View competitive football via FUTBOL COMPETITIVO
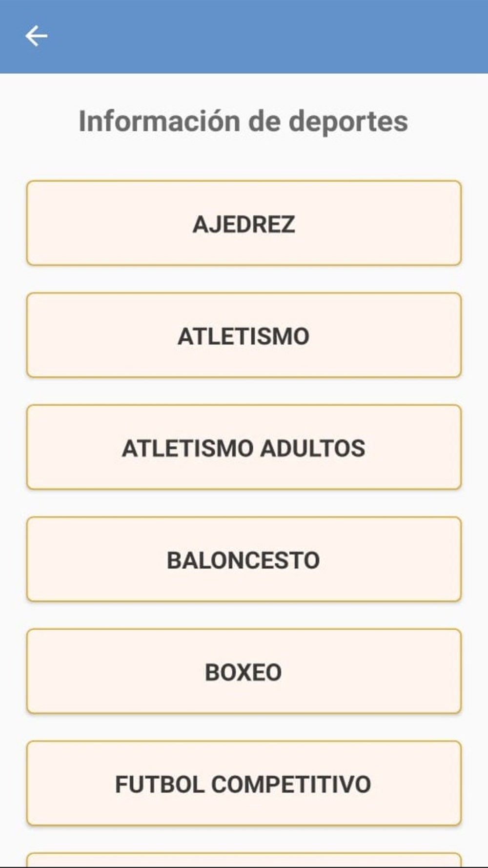Image resolution: width=488 pixels, height=868 pixels. point(244,784)
